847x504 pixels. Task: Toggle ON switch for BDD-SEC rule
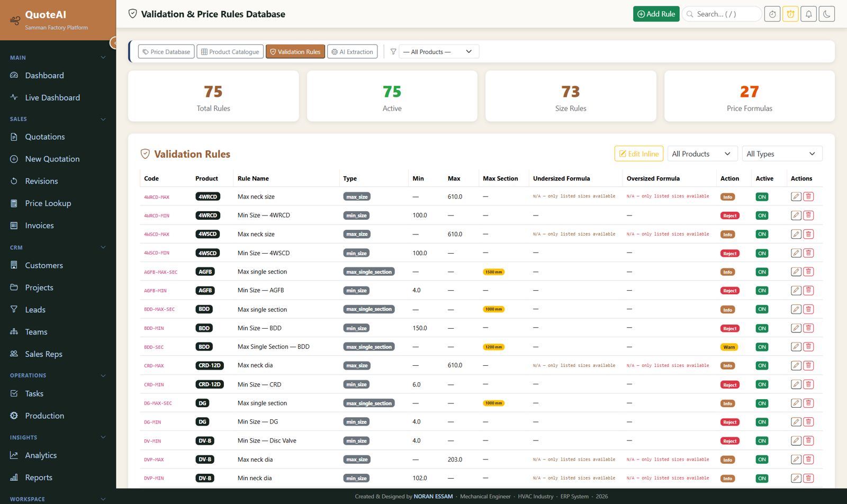(762, 347)
